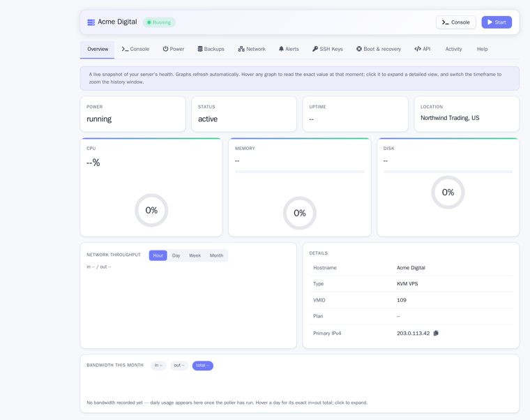Image resolution: width=530 pixels, height=420 pixels.
Task: Click the VMID value 109
Action: click(x=402, y=300)
